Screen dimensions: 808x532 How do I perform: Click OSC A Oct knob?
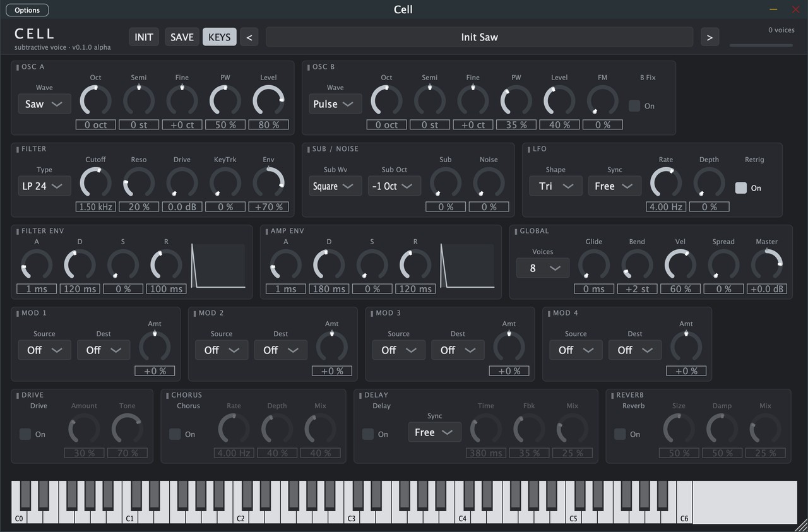[x=96, y=101]
